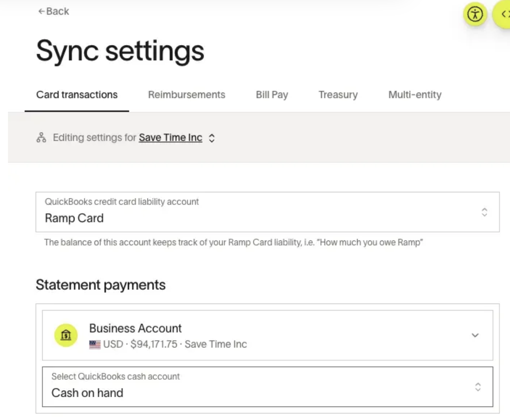The image size is (510, 420).
Task: Click the Cash on hand selector arrows
Action: pos(478,387)
